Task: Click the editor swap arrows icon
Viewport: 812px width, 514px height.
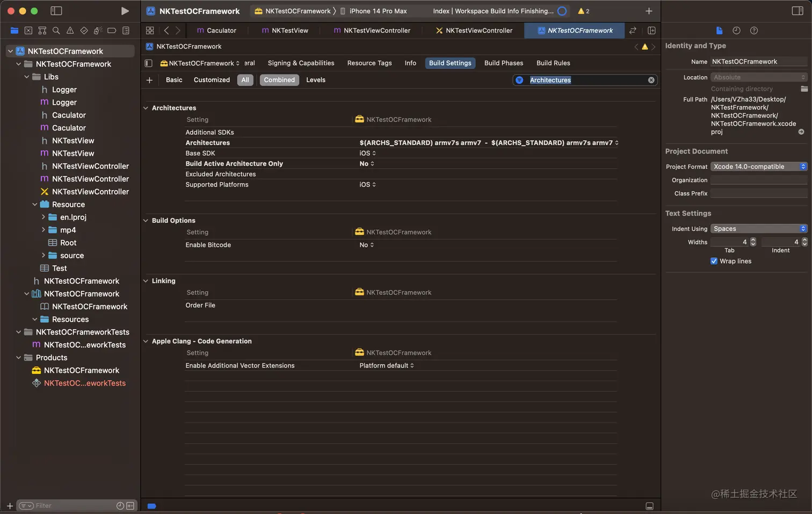Action: coord(633,31)
